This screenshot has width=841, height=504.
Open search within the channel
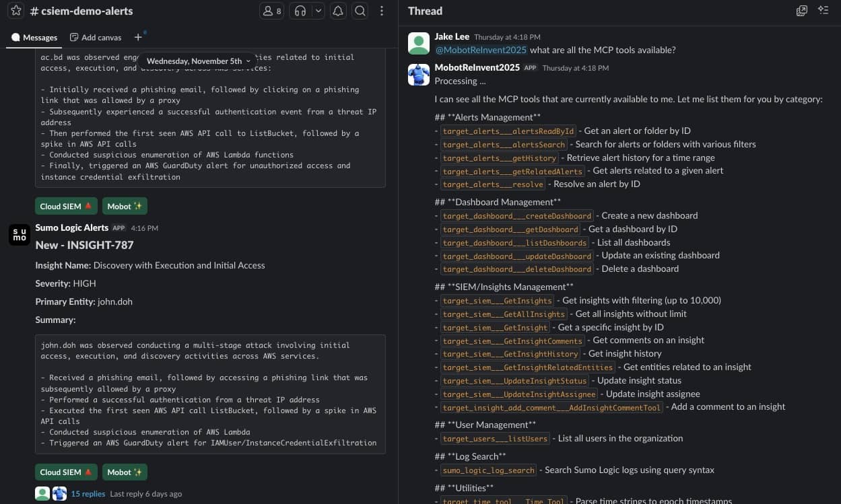click(360, 11)
